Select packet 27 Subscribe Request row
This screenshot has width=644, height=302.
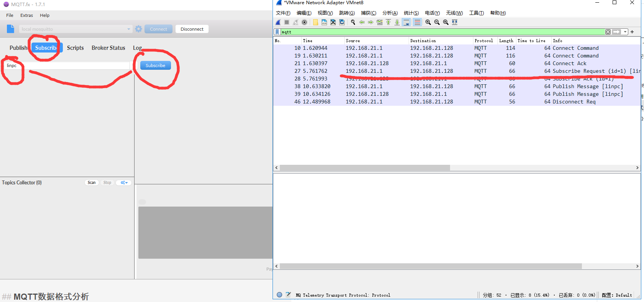[x=457, y=71]
